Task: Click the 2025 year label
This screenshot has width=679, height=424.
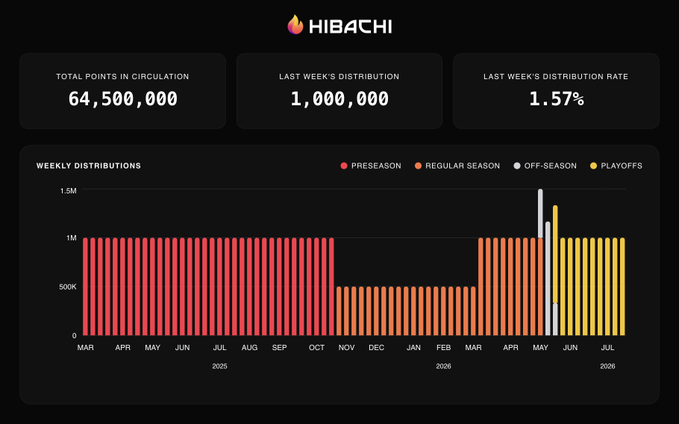Action: pyautogui.click(x=220, y=366)
